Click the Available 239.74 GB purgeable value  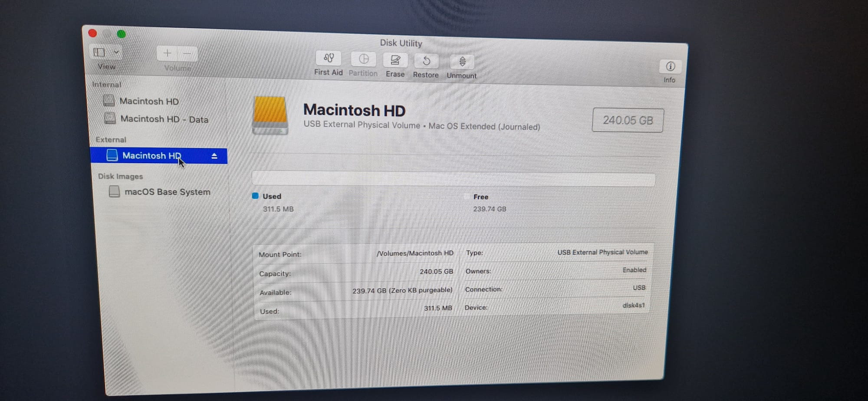(x=402, y=290)
